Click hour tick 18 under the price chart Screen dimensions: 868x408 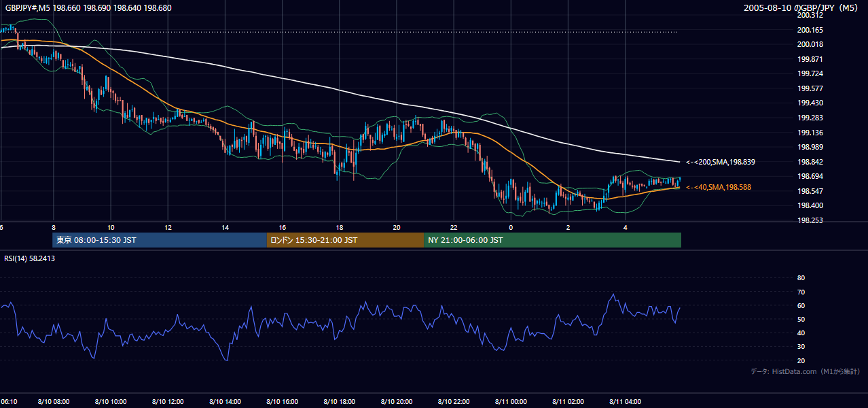click(340, 228)
